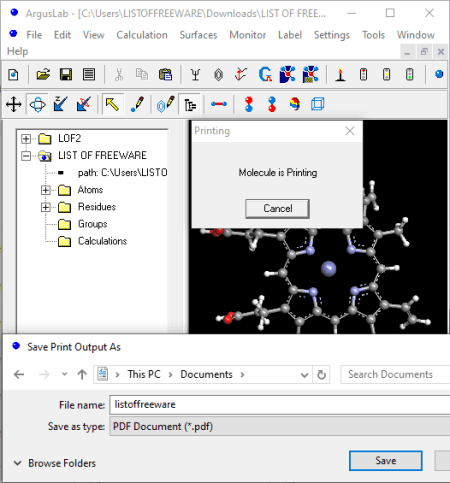The image size is (450, 483).
Task: Click Documents in the address breadcrumb
Action: [x=206, y=375]
